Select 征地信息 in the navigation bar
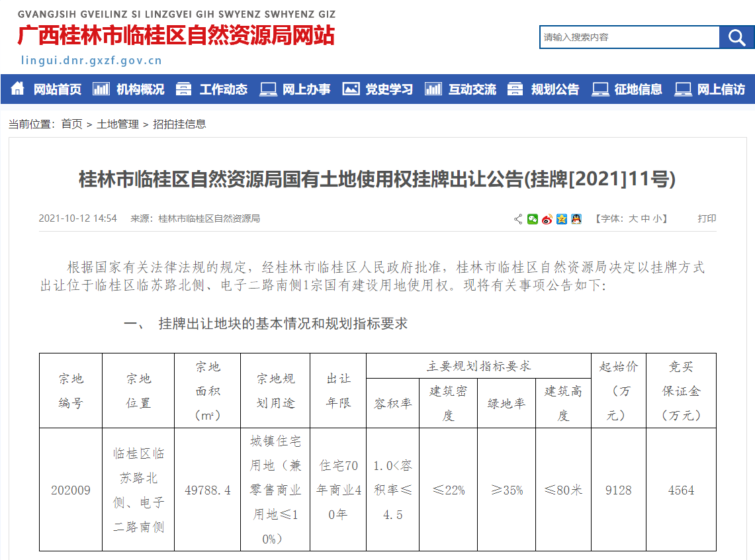 [638, 89]
